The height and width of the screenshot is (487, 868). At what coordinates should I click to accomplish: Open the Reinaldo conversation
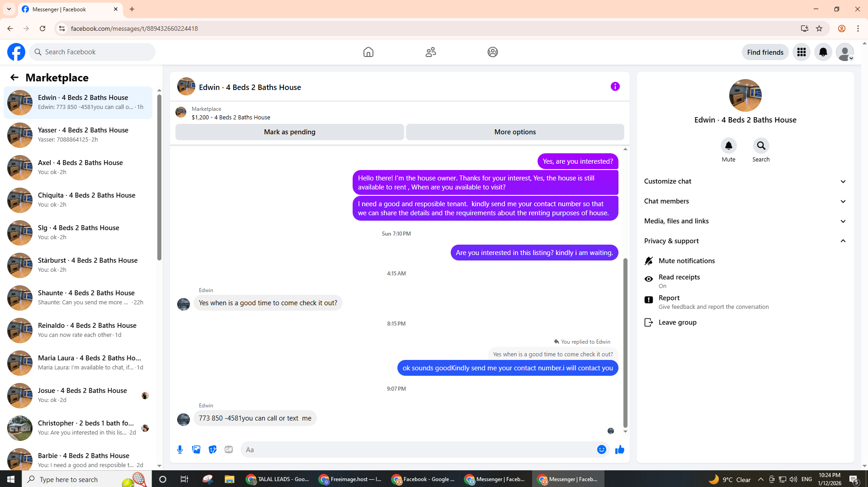pos(78,330)
